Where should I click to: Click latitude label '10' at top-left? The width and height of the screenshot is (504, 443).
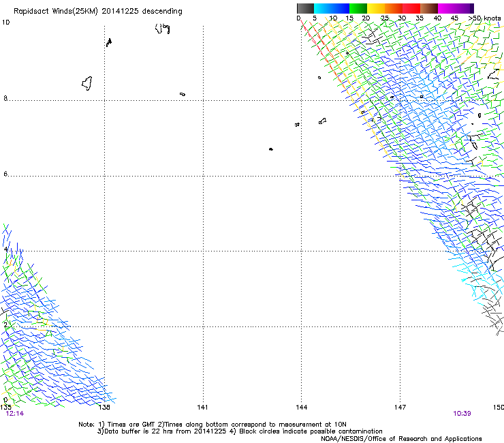point(5,22)
